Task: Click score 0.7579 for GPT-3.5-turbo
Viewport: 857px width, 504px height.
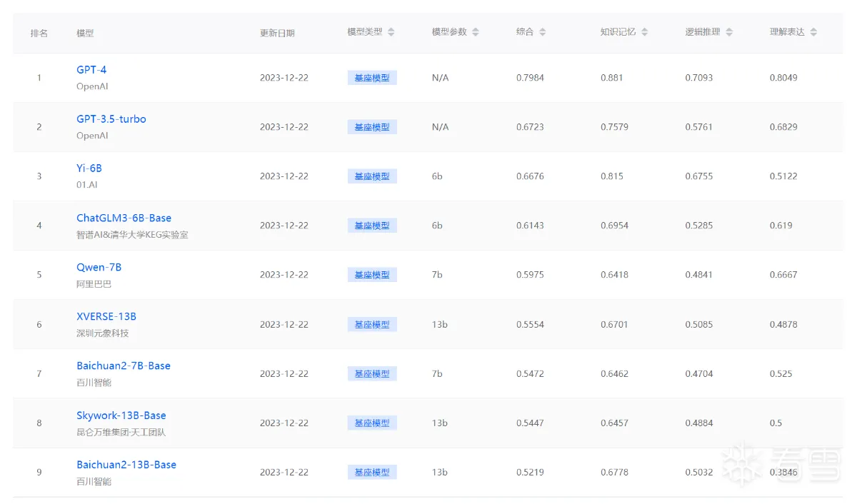Action: tap(614, 127)
